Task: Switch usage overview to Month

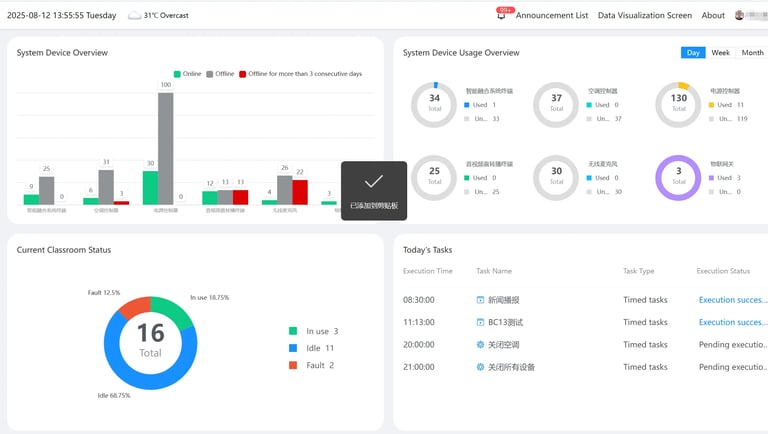Action: 752,53
